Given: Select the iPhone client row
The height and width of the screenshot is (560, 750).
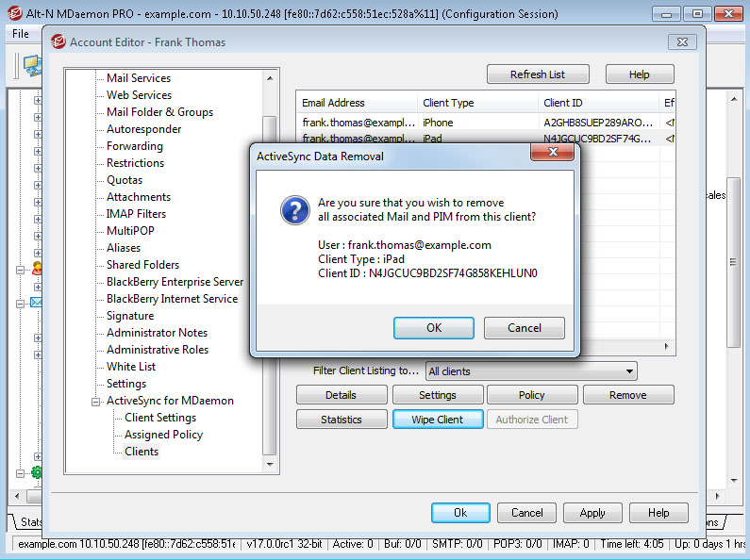Looking at the screenshot, I should [485, 123].
